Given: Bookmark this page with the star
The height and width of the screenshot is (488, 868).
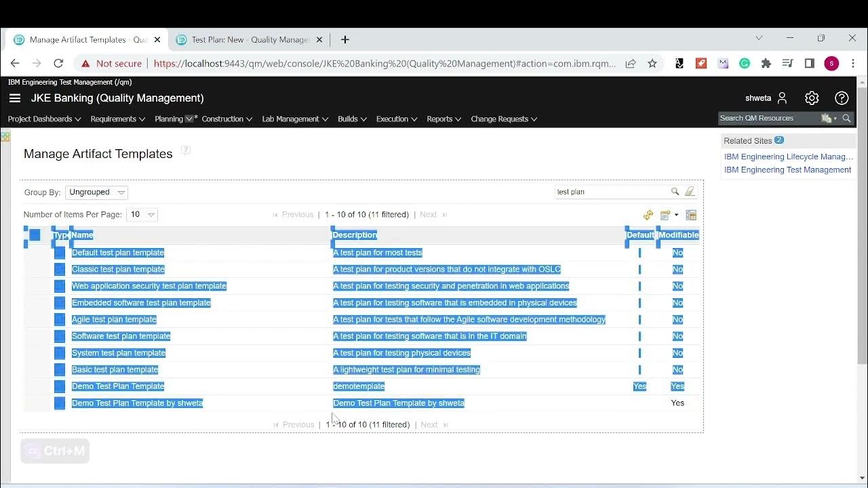Looking at the screenshot, I should [x=652, y=63].
